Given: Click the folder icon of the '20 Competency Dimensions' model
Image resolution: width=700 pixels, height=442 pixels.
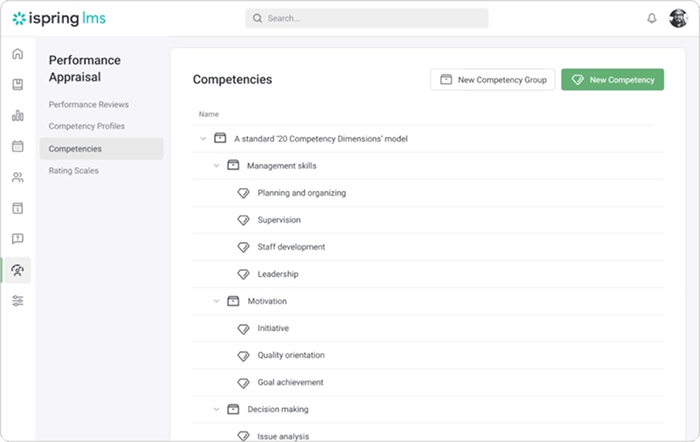Looking at the screenshot, I should coord(220,138).
